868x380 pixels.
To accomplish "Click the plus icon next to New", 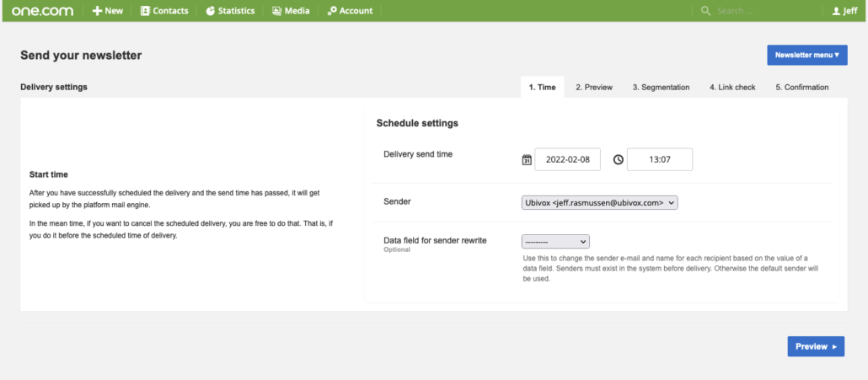I will pos(97,10).
